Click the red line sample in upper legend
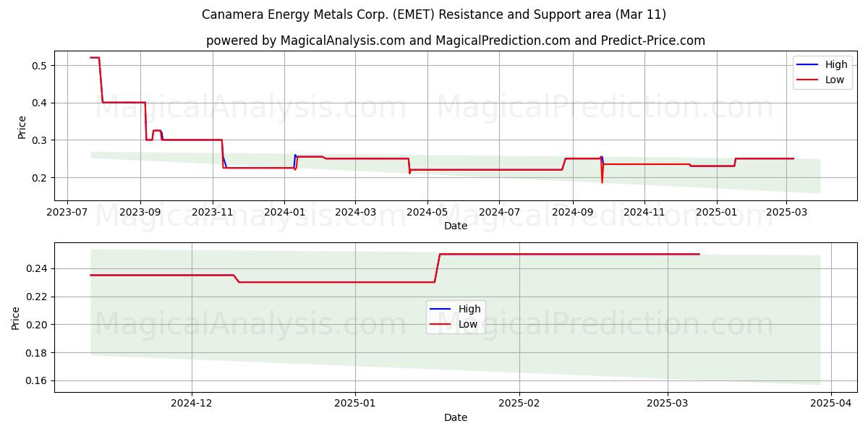The height and width of the screenshot is (434, 868). coord(808,80)
